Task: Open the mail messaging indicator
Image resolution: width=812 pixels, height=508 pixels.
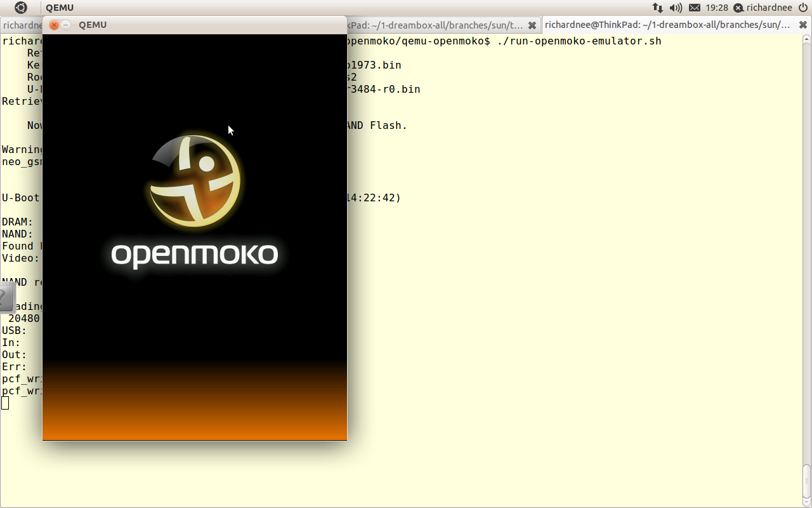Action: (695, 8)
